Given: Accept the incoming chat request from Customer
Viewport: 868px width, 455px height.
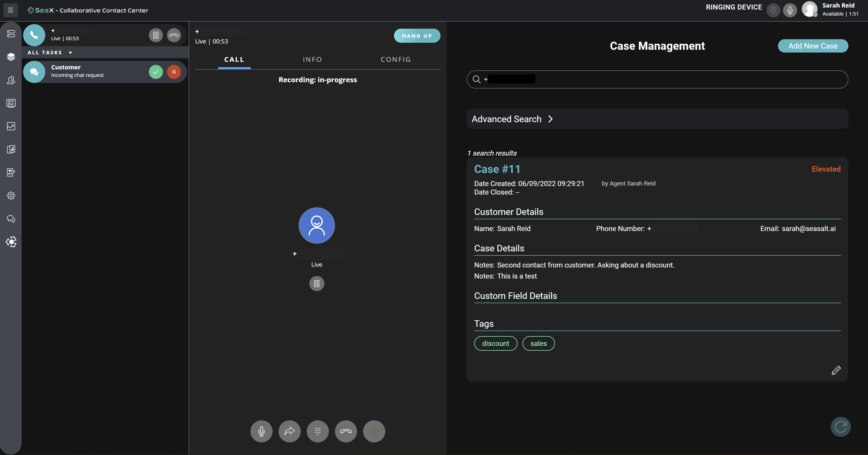Looking at the screenshot, I should [x=156, y=71].
